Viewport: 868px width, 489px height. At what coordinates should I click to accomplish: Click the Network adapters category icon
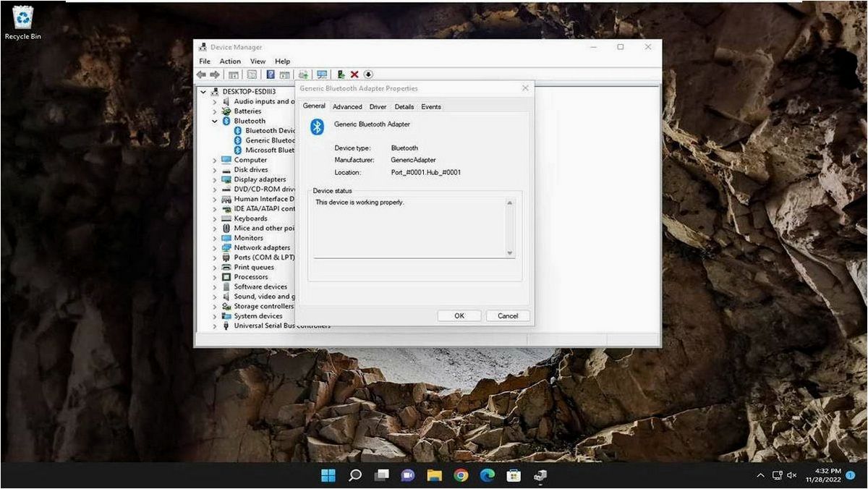tap(226, 247)
